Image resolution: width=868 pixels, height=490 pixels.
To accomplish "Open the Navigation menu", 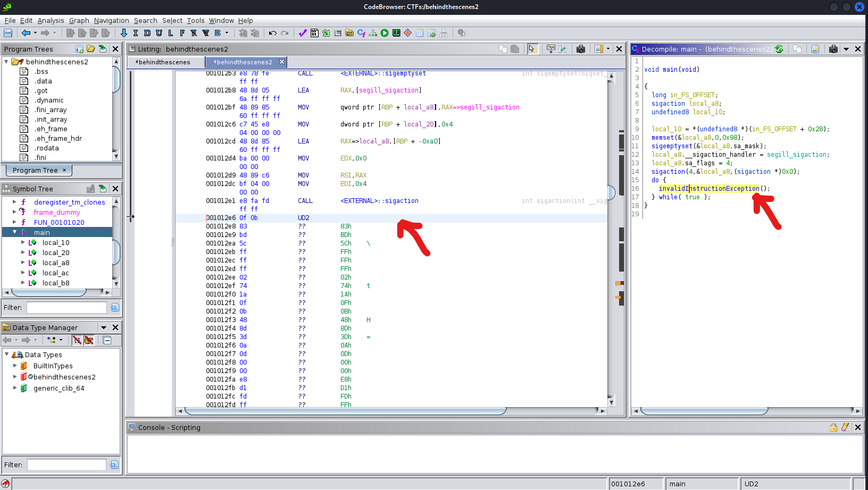I will pos(111,20).
